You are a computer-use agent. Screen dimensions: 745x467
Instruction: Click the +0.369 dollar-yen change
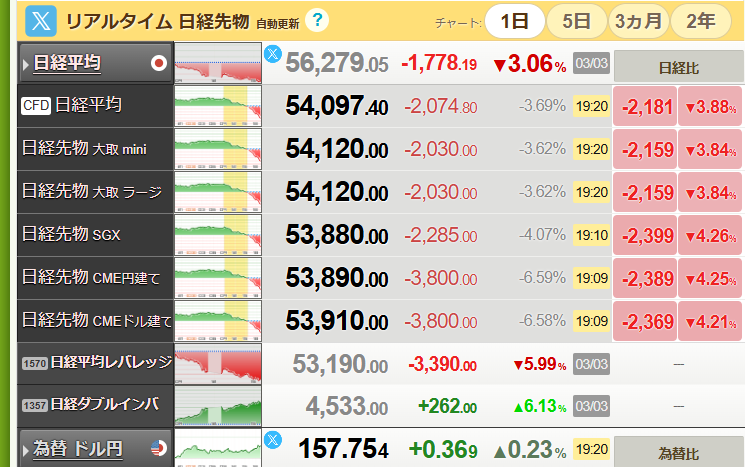443,449
